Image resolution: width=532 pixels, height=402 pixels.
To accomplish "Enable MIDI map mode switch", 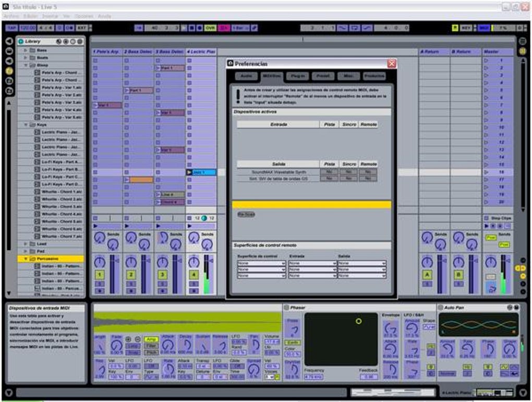I will [483, 28].
